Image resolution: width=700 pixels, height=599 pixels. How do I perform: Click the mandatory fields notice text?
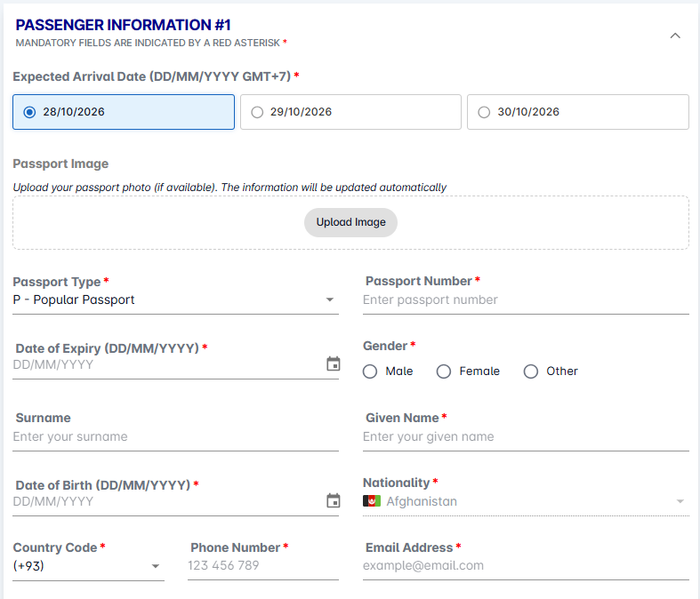point(151,43)
